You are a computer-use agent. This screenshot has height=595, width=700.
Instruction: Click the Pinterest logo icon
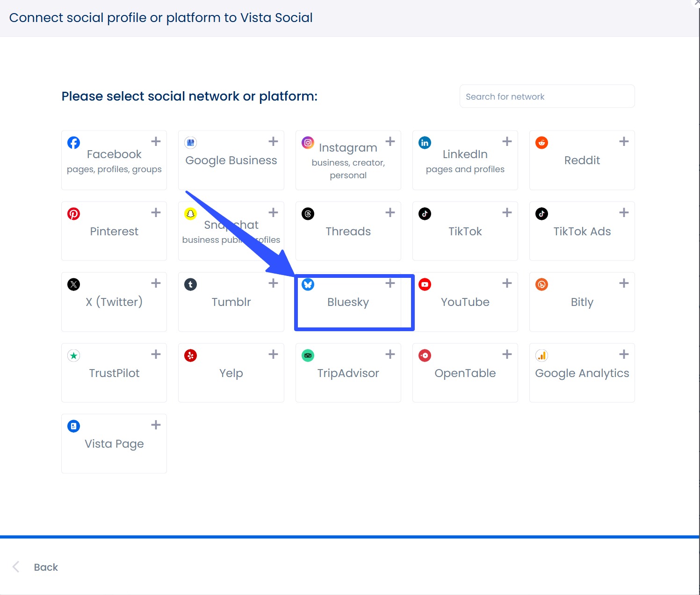tap(73, 214)
